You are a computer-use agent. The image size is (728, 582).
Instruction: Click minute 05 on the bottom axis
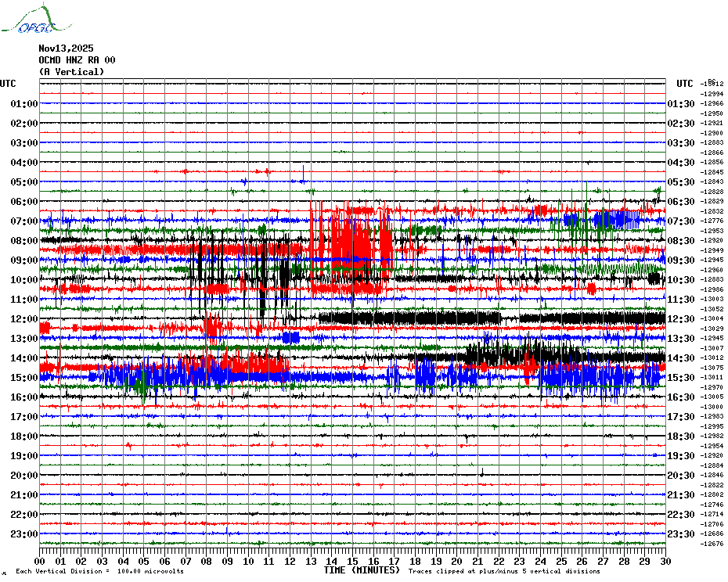tap(144, 561)
